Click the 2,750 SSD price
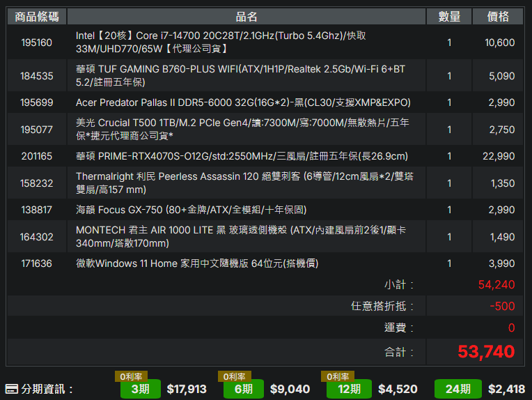This screenshot has height=400, width=532. tap(502, 130)
